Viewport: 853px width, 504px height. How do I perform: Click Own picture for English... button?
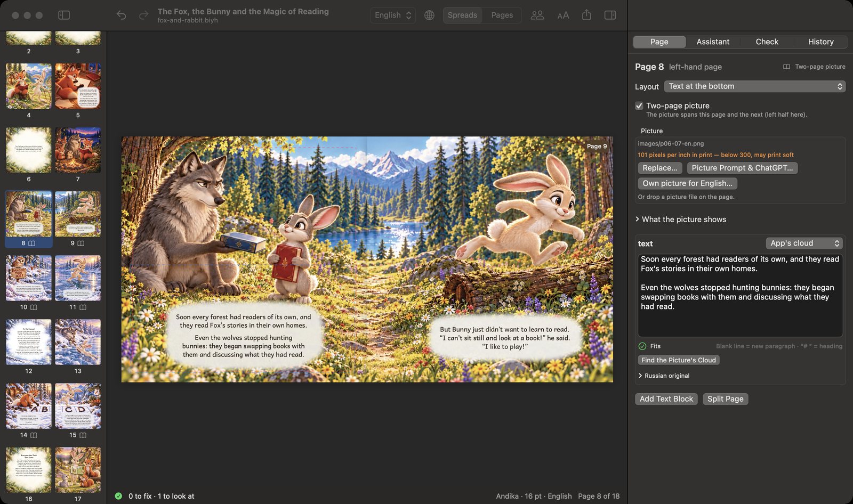point(687,183)
